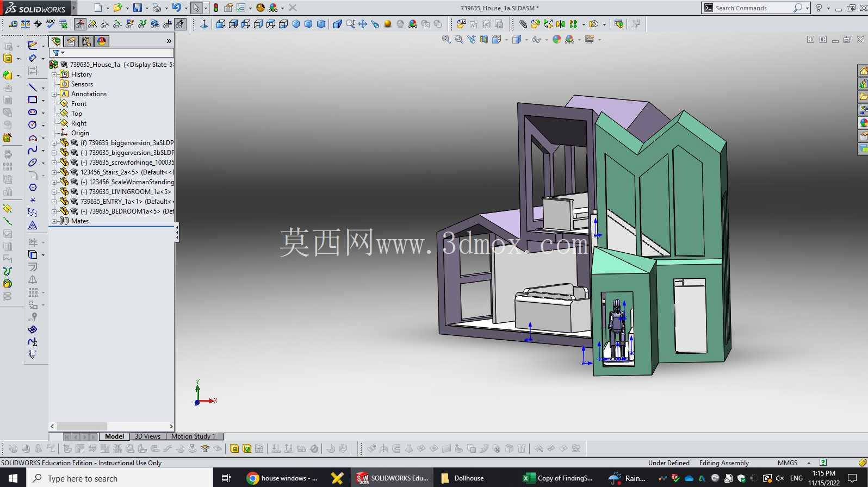Open dropdown arrow beside Undo icon
868x487 pixels.
185,8
